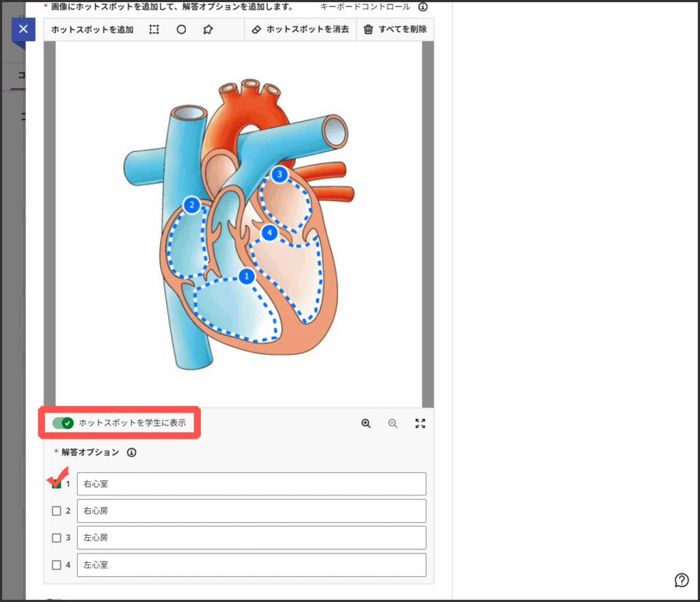This screenshot has height=602, width=700.
Task: Close the panel with the X button
Action: (23, 29)
